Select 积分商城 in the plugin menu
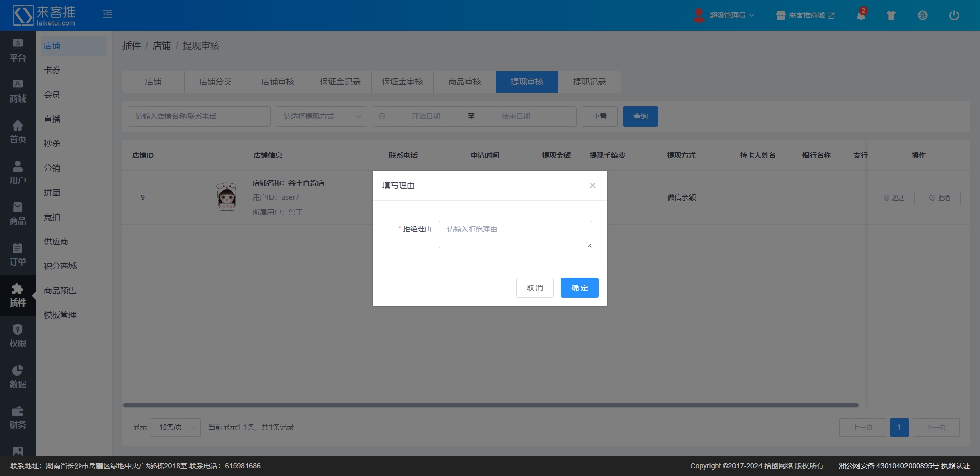 pyautogui.click(x=60, y=266)
